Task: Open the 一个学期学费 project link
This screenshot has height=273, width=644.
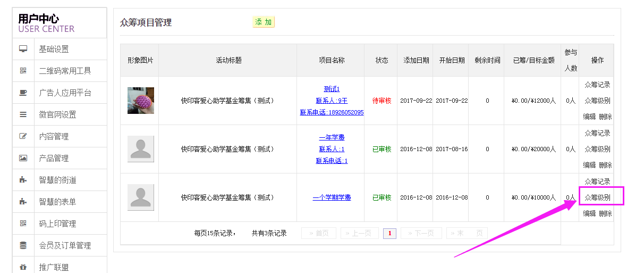Action: 332,197
